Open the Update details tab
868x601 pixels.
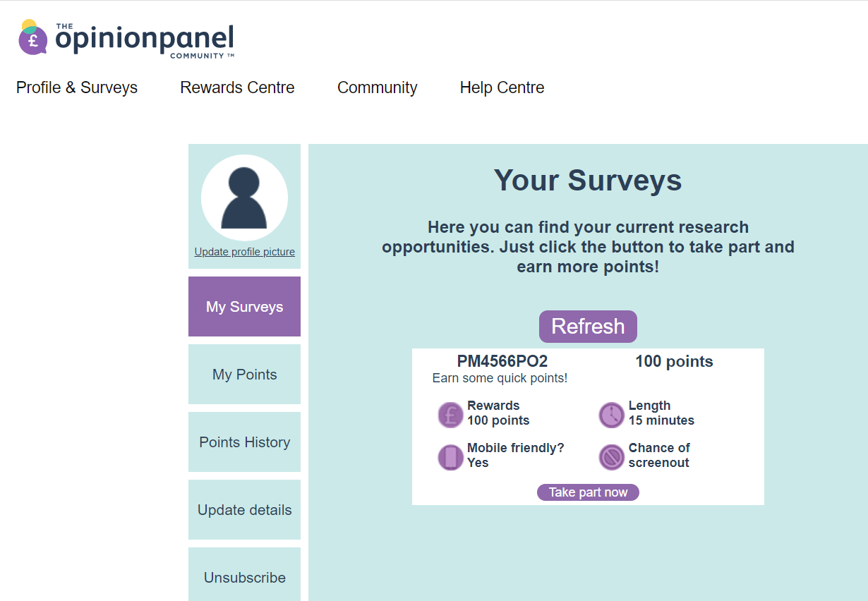[244, 510]
